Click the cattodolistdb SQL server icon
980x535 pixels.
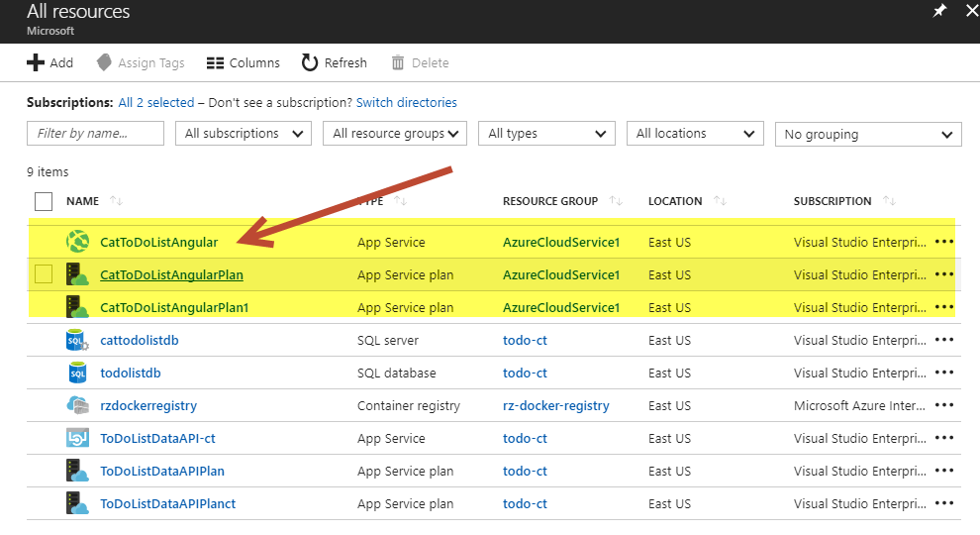(77, 340)
